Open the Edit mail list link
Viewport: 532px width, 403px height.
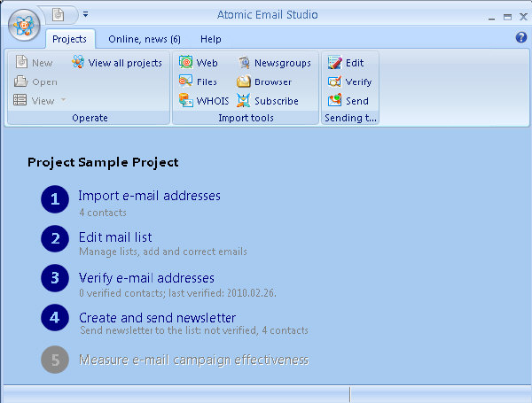(115, 237)
